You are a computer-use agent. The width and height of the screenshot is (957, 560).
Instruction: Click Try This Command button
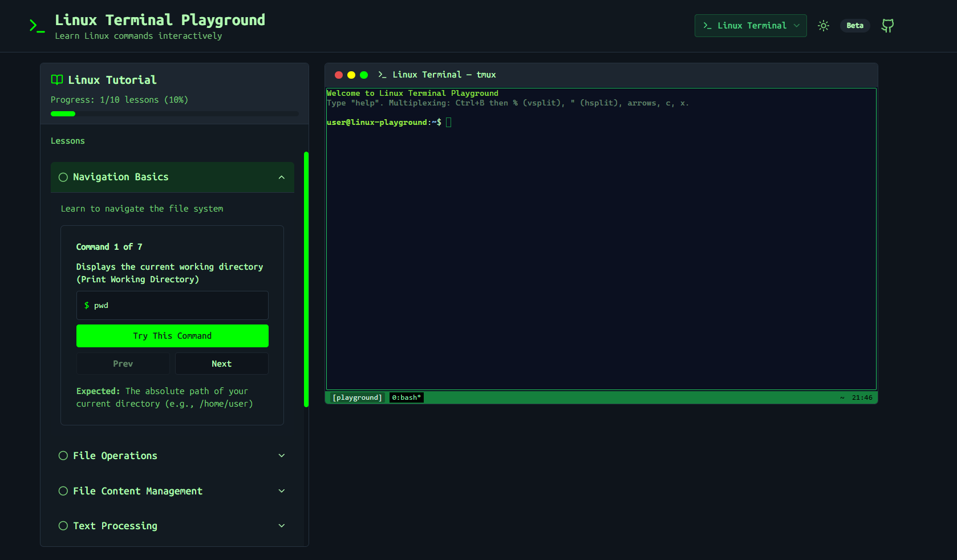(172, 336)
